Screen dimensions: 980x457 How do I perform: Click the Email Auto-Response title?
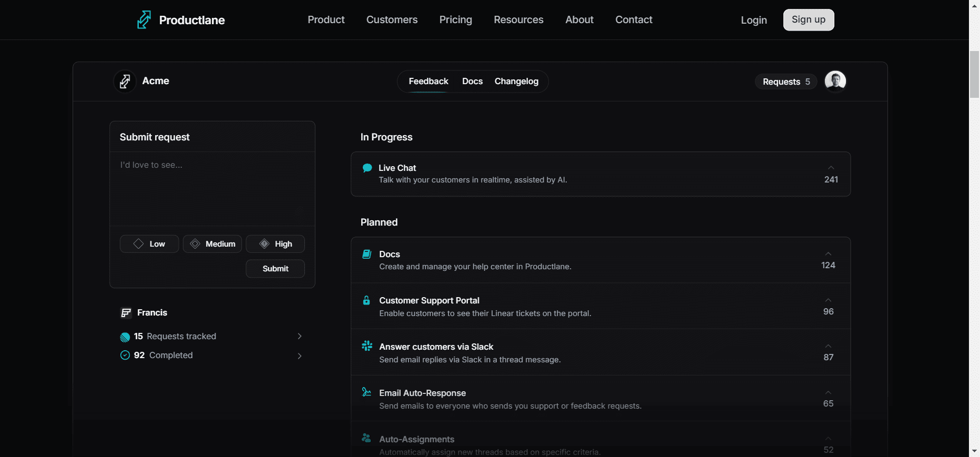[x=422, y=393]
